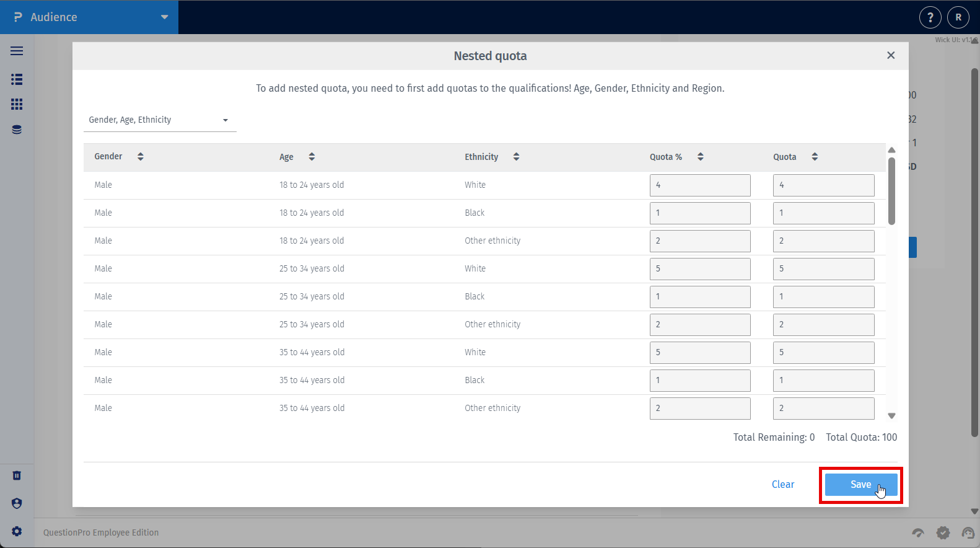
Task: Select the Male 18 to 24 White row's age cell
Action: (x=312, y=185)
